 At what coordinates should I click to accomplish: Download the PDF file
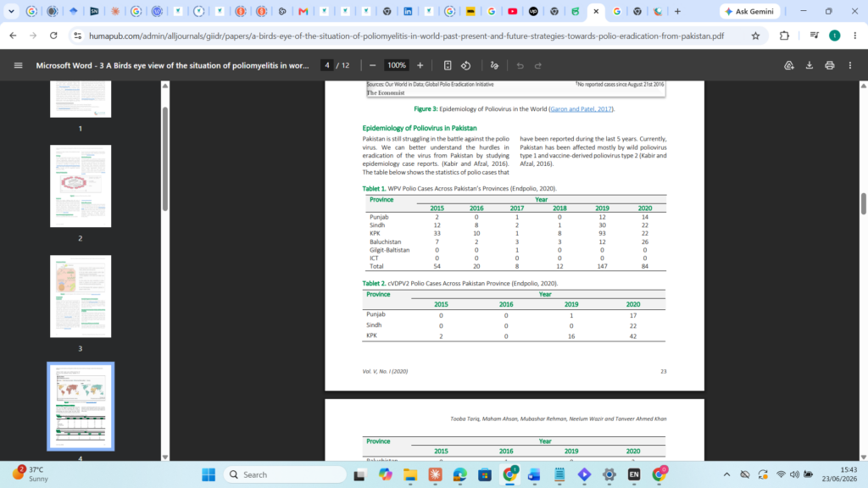click(810, 65)
